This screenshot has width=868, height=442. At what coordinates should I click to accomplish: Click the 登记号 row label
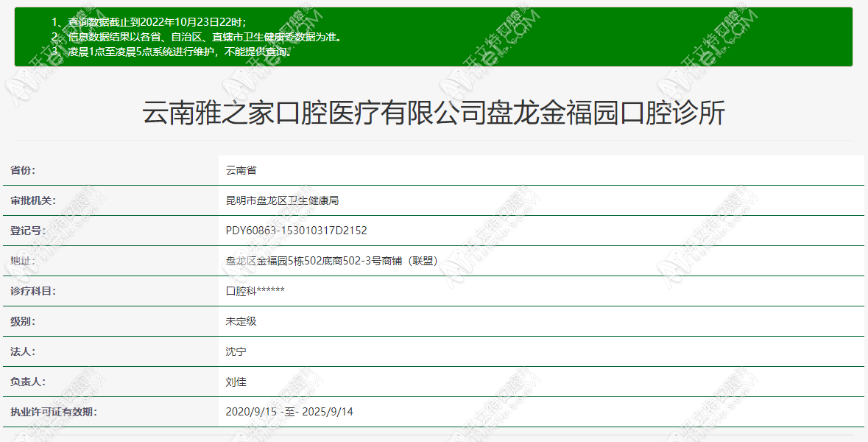pyautogui.click(x=28, y=231)
